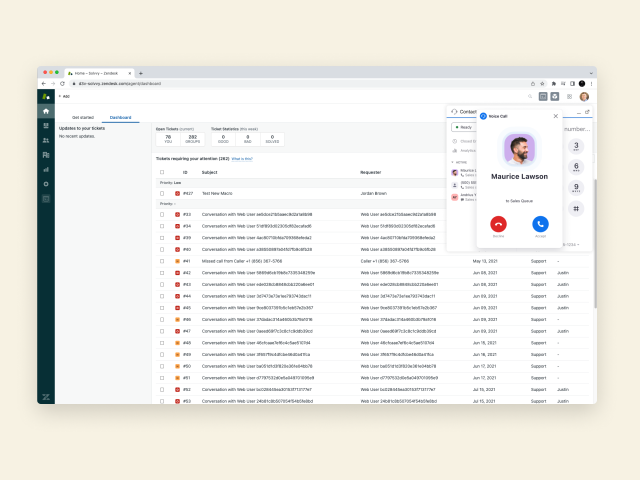This screenshot has width=640, height=480.
Task: Open the Zendesk products grid icon
Action: coord(569,97)
